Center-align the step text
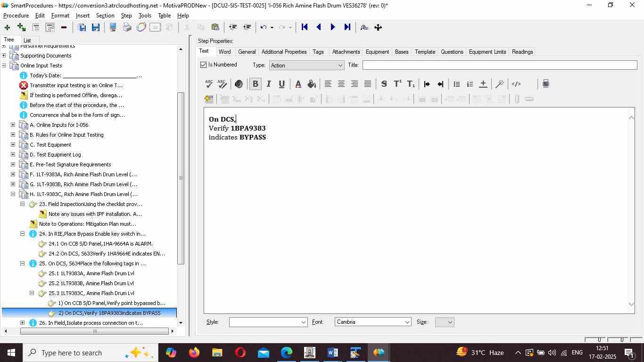Screen dimensions: 644x362 [341, 84]
